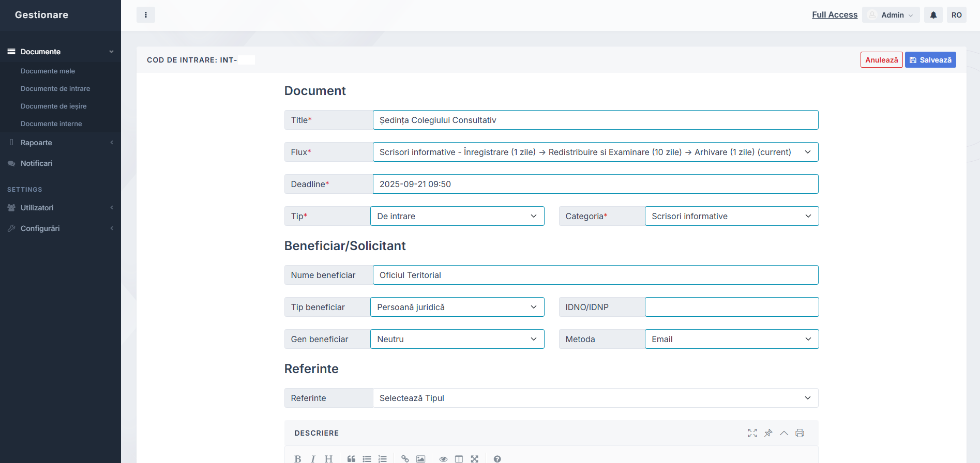
Task: Open the Tip beneficiar dropdown
Action: coord(457,307)
